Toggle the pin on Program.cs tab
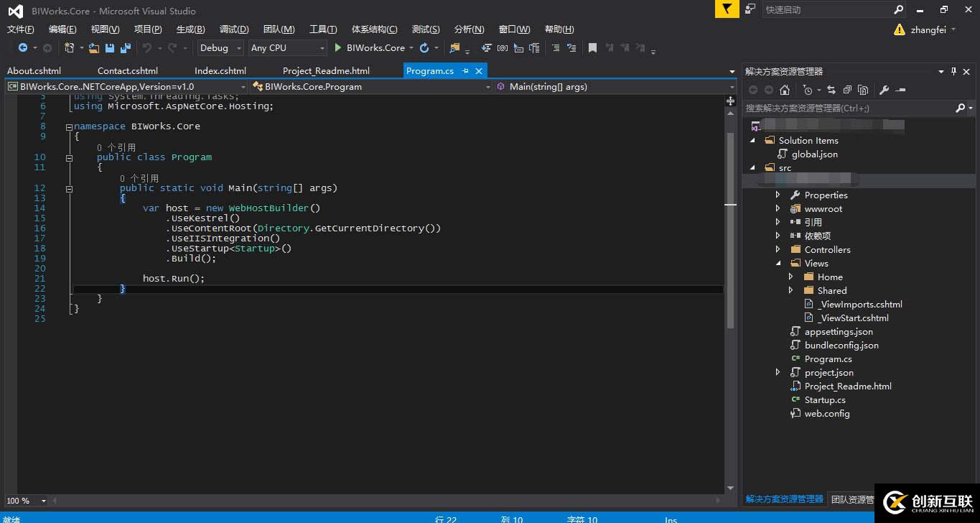 pyautogui.click(x=465, y=70)
